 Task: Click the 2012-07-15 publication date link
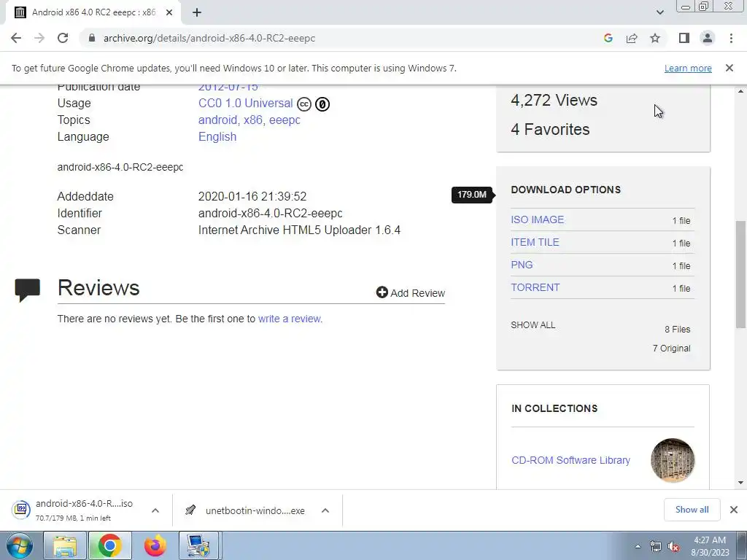[228, 88]
